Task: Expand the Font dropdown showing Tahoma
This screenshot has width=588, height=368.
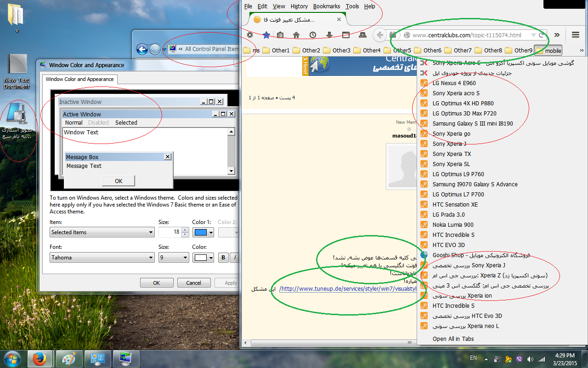Action: click(102, 258)
